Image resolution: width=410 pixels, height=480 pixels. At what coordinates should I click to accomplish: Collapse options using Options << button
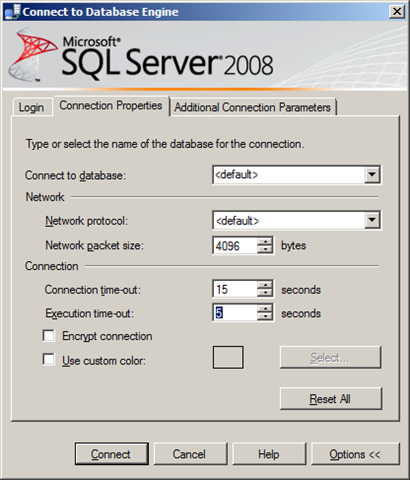[355, 454]
